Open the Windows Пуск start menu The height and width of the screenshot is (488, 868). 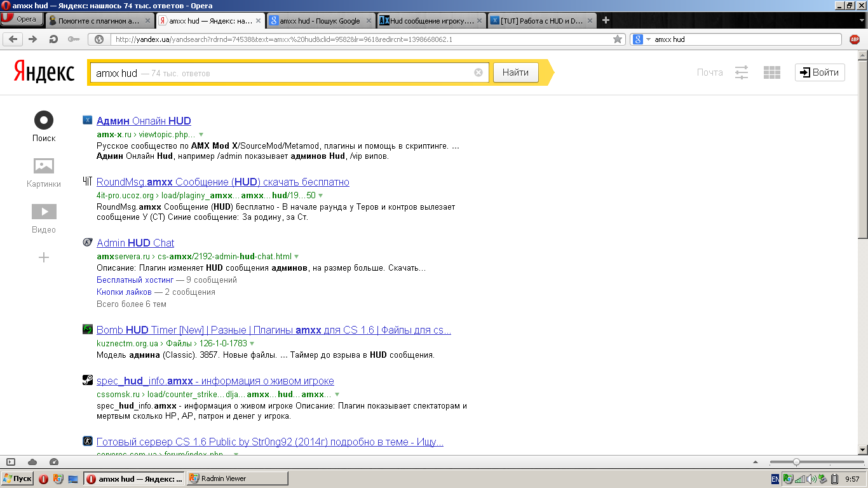[17, 478]
